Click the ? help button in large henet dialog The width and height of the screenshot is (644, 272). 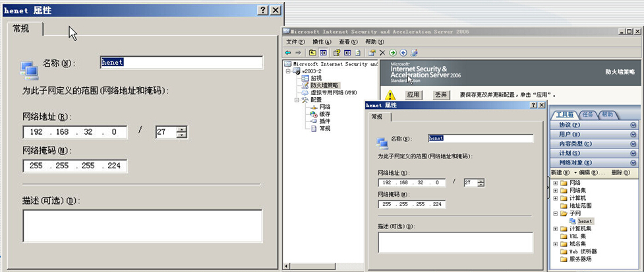click(x=262, y=10)
